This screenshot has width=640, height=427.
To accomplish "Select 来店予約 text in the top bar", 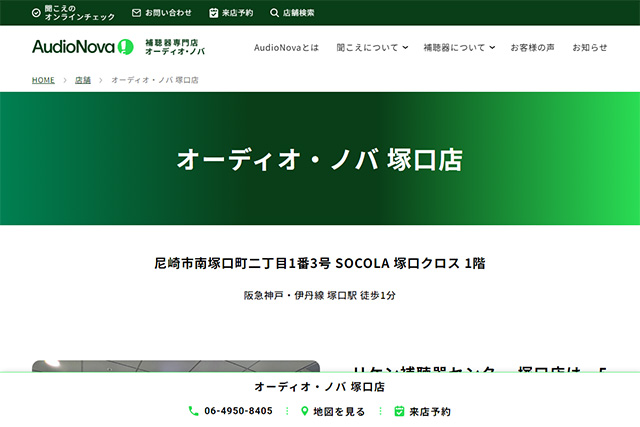I will coord(237,13).
